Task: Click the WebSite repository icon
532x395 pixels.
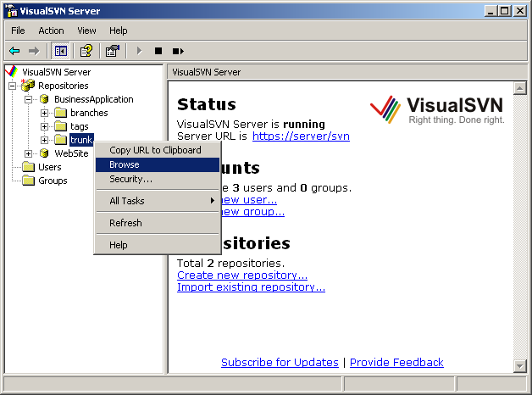Action: 44,153
